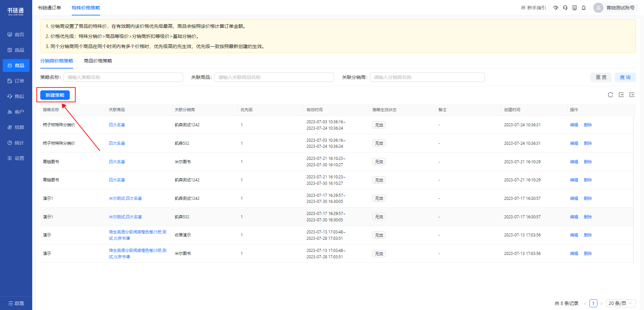Open customer service headset icon
644x310 pixels.
565,8
